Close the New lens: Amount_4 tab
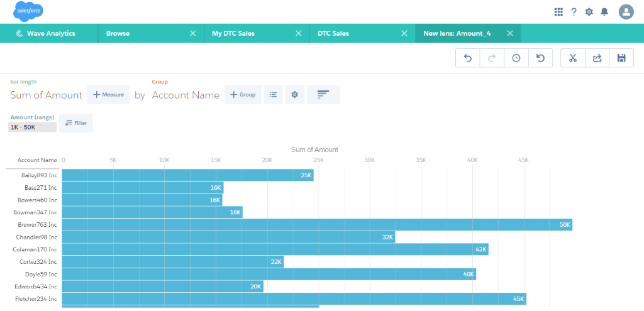This screenshot has height=311, width=644. pyautogui.click(x=510, y=33)
